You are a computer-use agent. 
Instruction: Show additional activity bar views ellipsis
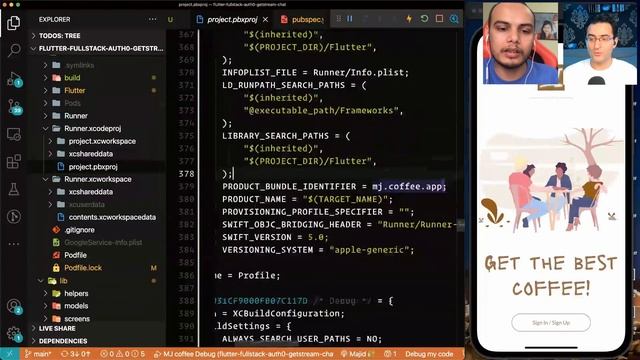click(x=14, y=244)
